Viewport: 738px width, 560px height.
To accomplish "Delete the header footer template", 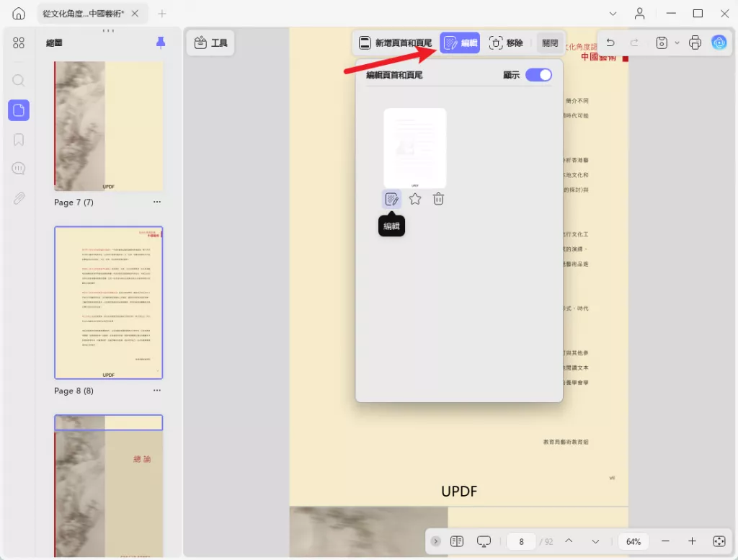I will click(x=438, y=199).
